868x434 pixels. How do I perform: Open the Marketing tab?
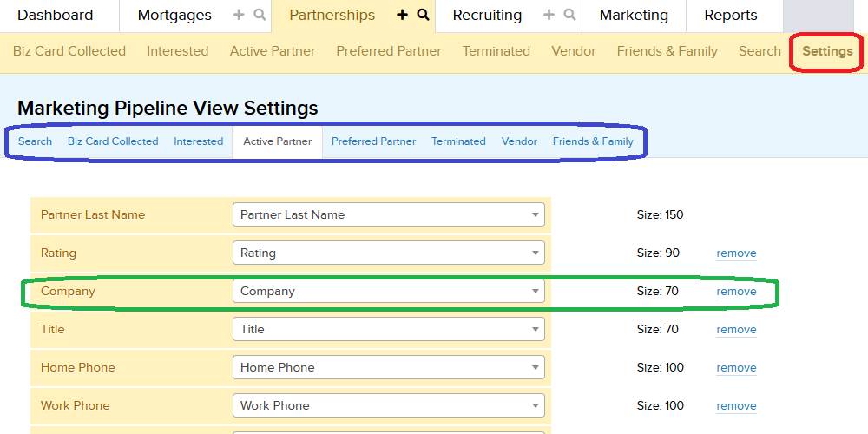(634, 16)
